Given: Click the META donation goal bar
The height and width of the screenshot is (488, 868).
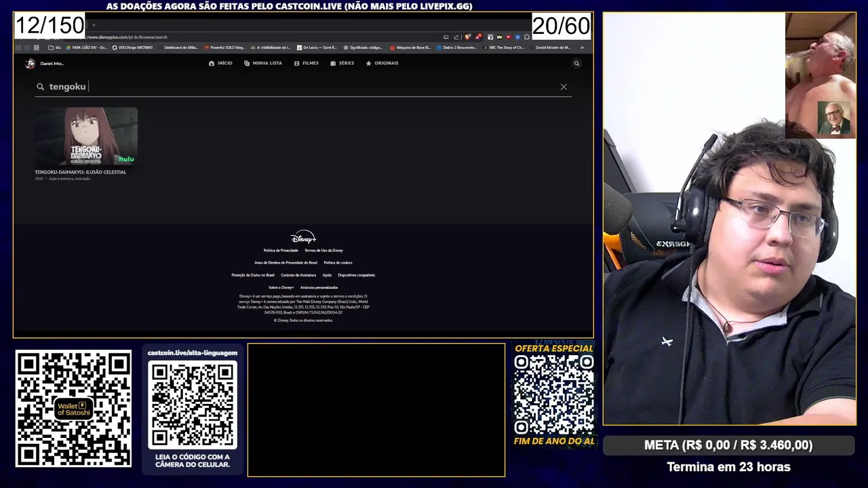Looking at the screenshot, I should pyautogui.click(x=728, y=445).
